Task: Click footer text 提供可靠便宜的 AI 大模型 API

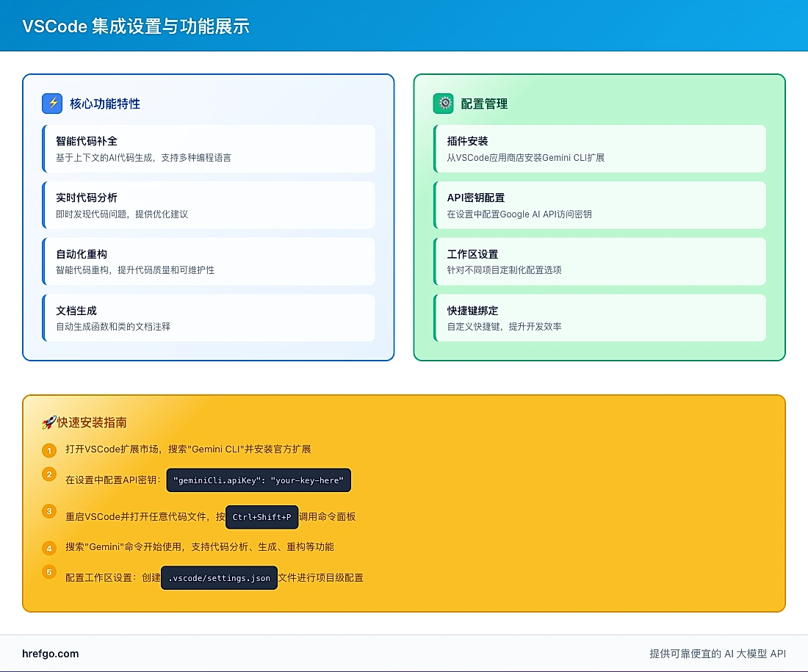Action: pos(718,654)
